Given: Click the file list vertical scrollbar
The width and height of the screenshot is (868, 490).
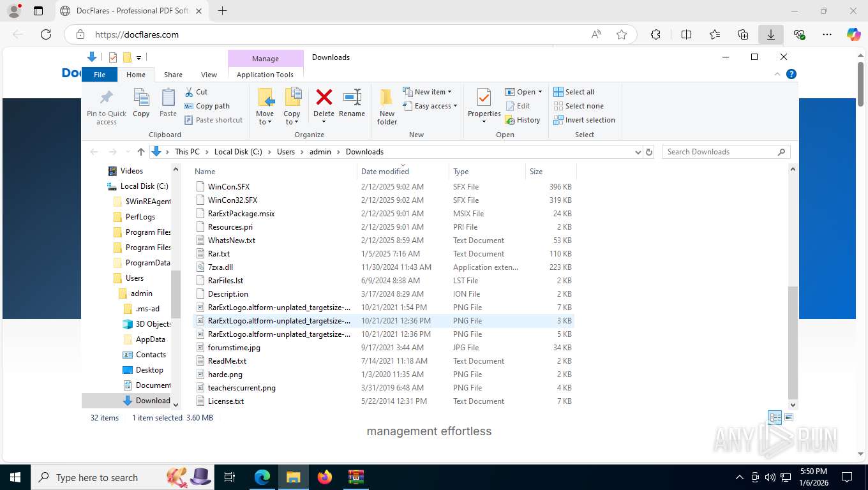Looking at the screenshot, I should click(x=793, y=342).
